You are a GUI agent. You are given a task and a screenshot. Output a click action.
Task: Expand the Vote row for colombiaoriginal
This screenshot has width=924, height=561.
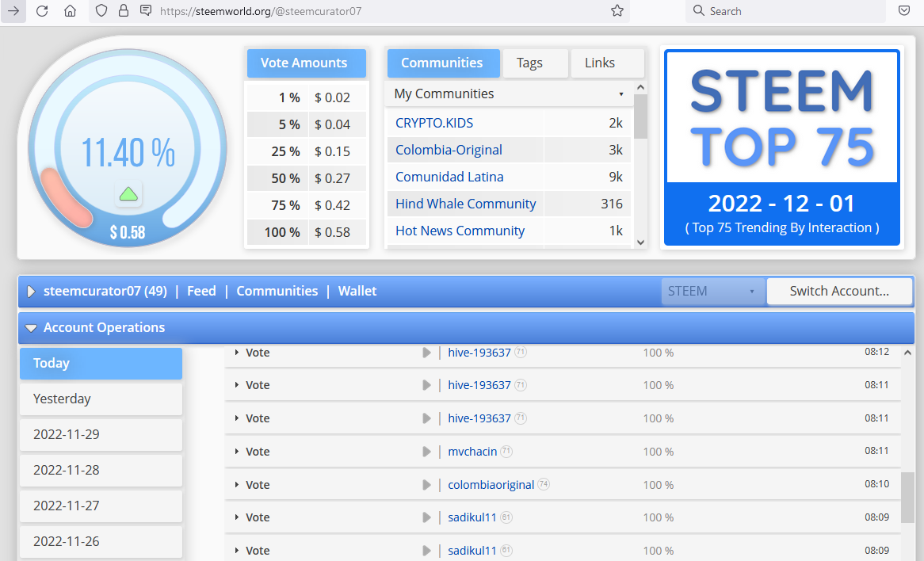coord(236,484)
